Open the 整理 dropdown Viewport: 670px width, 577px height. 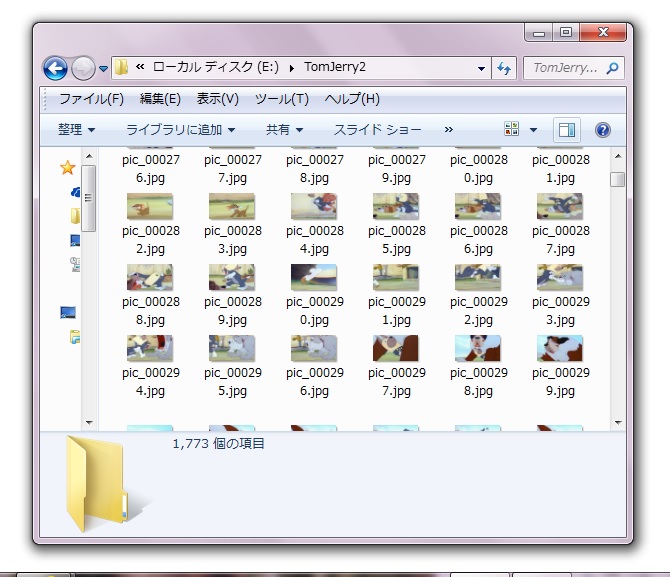(76, 130)
